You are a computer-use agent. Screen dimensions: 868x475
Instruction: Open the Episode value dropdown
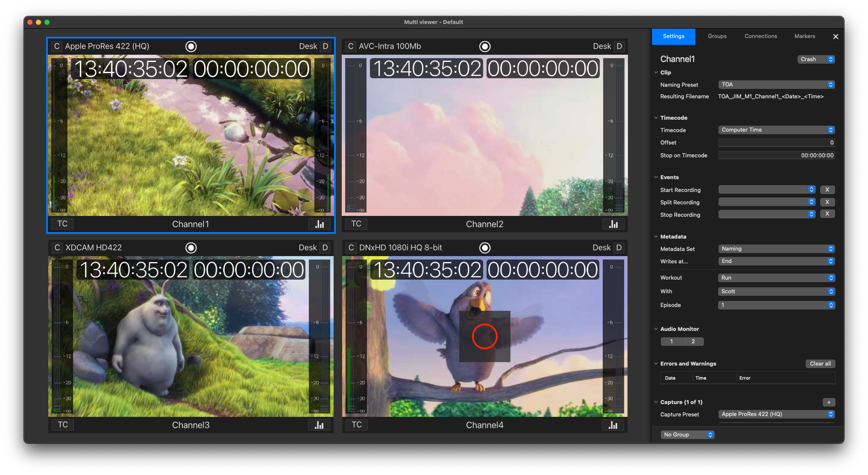(x=776, y=305)
